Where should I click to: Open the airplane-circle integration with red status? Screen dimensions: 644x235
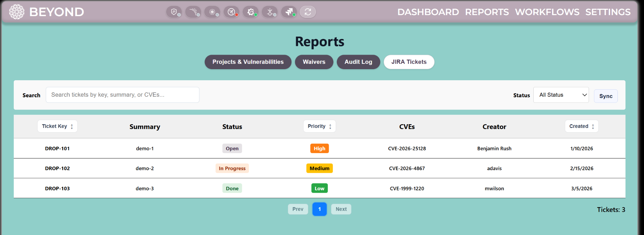(x=231, y=12)
